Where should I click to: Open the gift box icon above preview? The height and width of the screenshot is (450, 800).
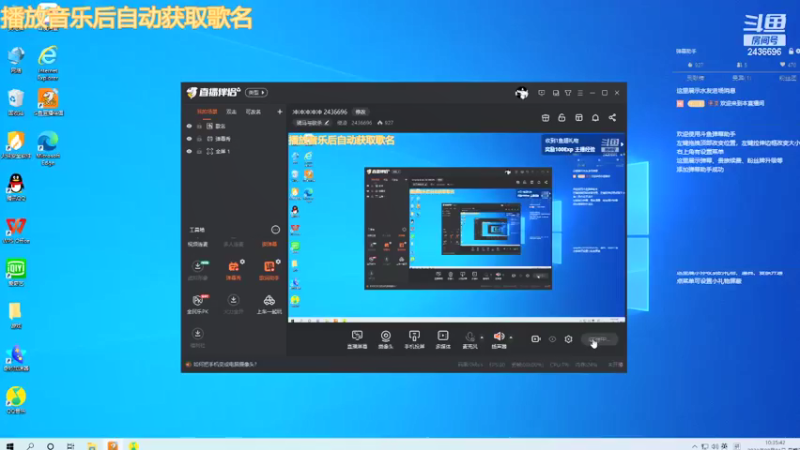pos(545,118)
